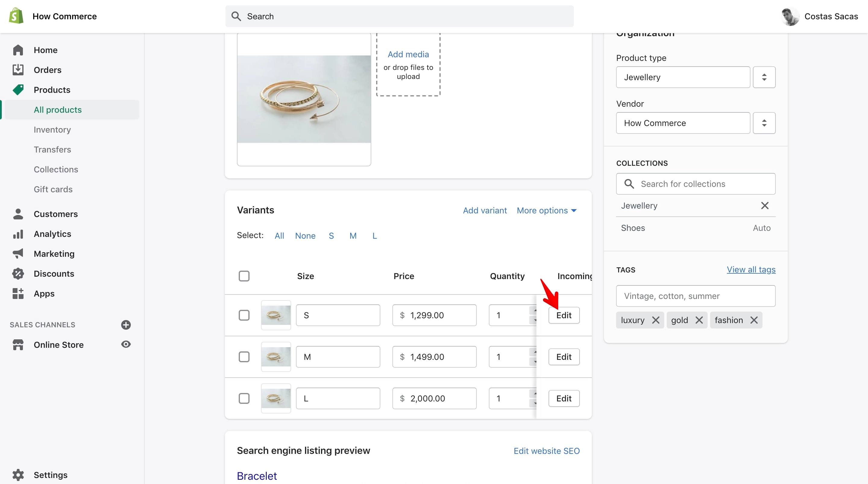Edit the M variant

click(x=564, y=357)
